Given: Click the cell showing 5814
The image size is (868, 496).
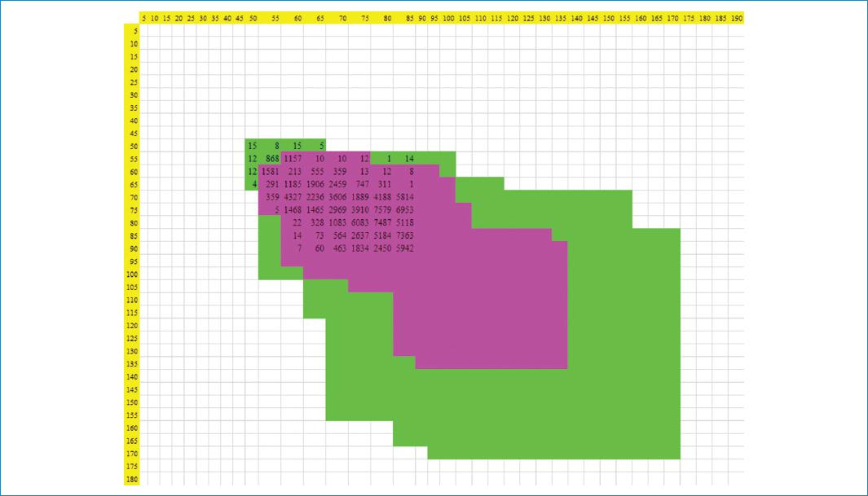Looking at the screenshot, I should tap(405, 197).
